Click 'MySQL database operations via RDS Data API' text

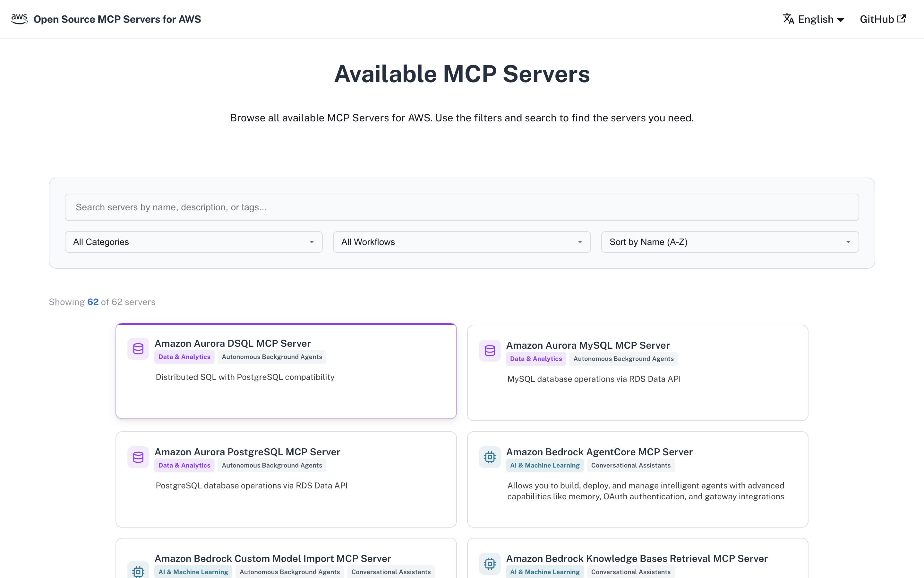click(594, 379)
